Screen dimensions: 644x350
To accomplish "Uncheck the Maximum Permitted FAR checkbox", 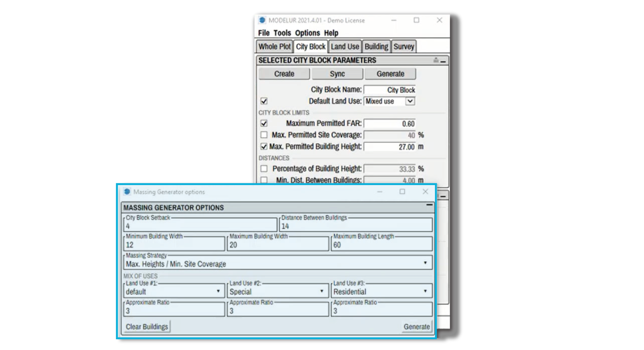I will (x=264, y=123).
